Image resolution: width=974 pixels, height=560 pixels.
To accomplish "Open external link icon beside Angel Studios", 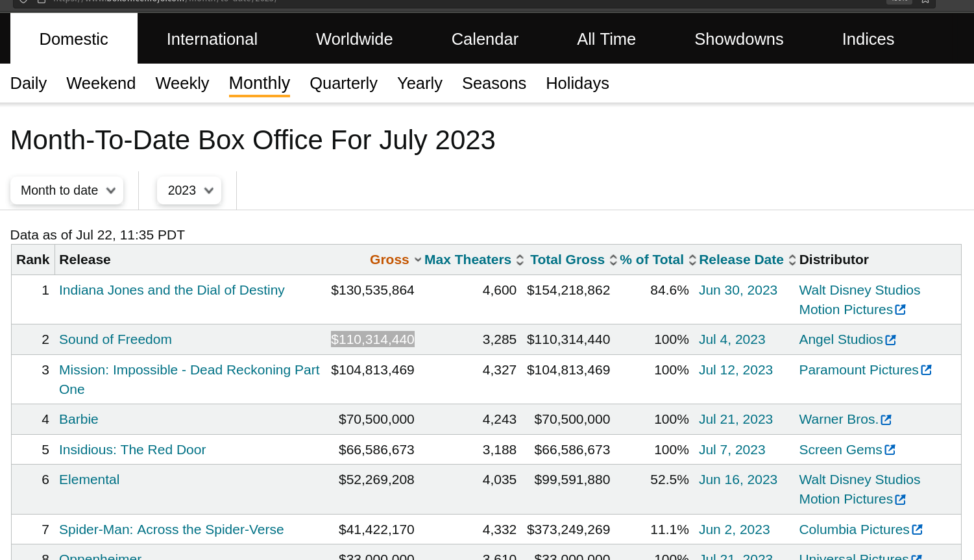I will coord(890,340).
